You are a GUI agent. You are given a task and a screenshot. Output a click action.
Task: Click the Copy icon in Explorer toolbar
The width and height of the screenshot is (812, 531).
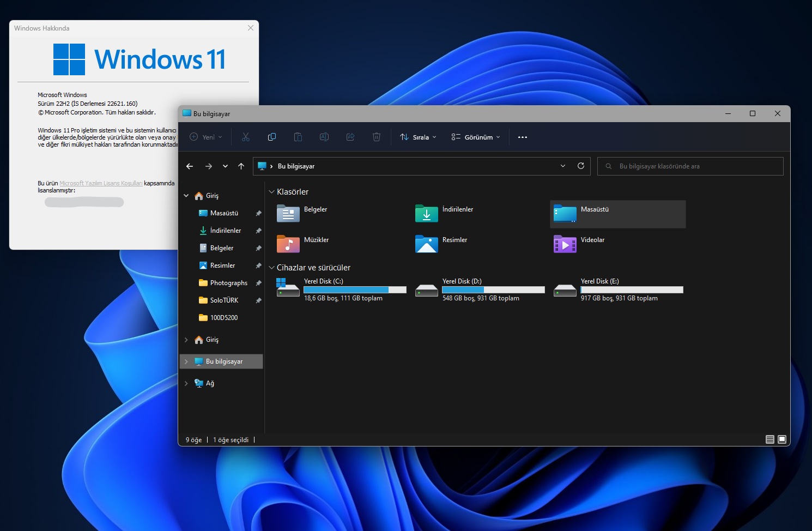click(x=272, y=137)
